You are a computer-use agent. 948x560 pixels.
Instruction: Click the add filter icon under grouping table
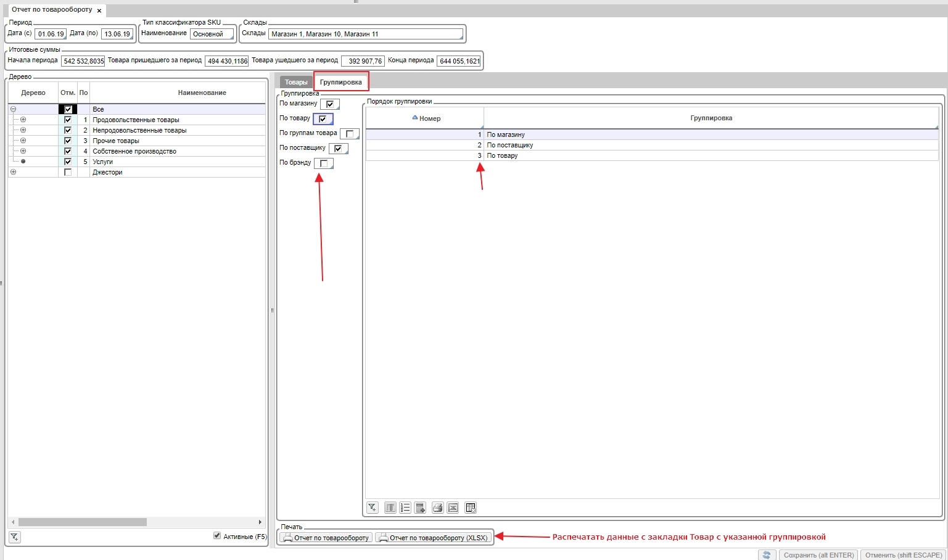pyautogui.click(x=373, y=508)
